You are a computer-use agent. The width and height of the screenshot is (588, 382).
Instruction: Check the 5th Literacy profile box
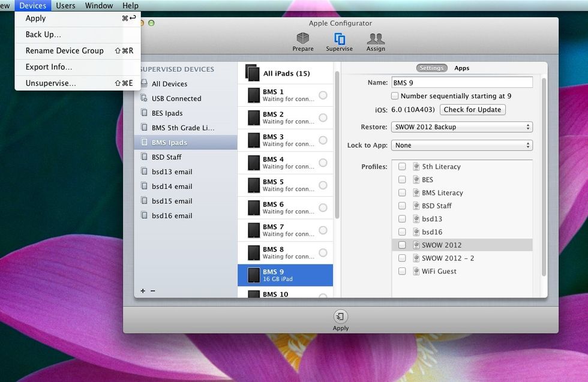click(402, 167)
